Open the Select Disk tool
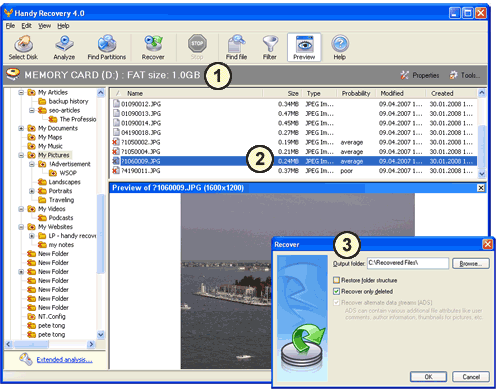Screen dimensions: 499x392 (x=23, y=47)
